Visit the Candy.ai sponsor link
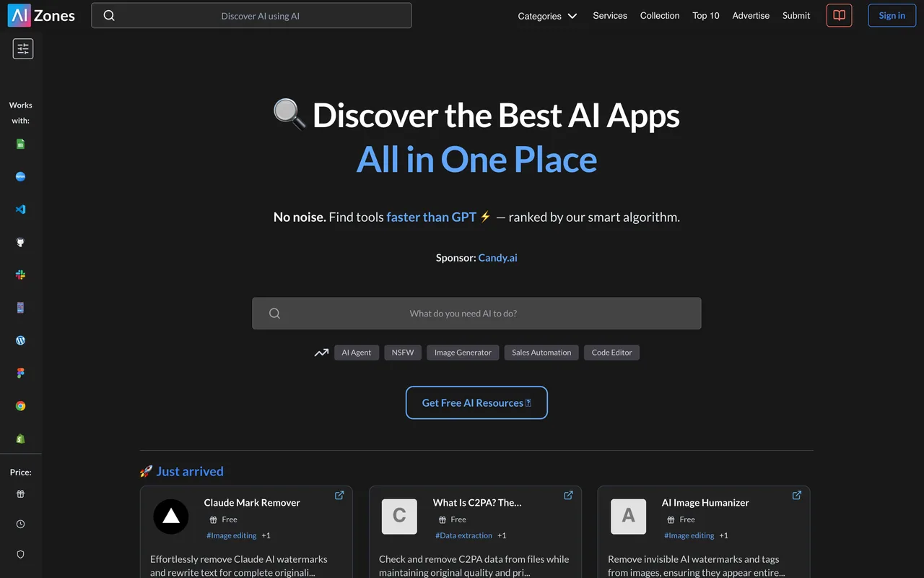Screen dimensions: 924x578 (x=497, y=257)
